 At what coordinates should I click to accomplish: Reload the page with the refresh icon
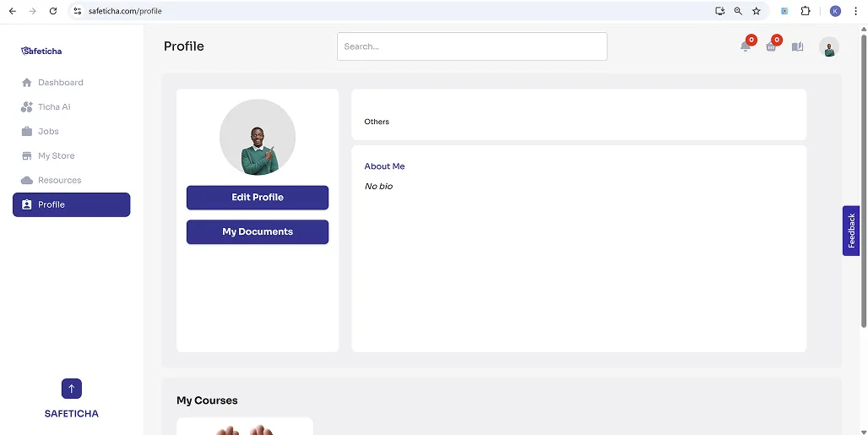[53, 11]
